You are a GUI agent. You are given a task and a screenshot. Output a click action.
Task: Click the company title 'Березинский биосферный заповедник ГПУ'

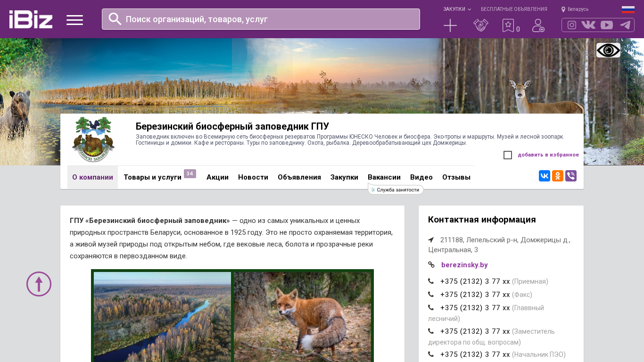tap(232, 126)
